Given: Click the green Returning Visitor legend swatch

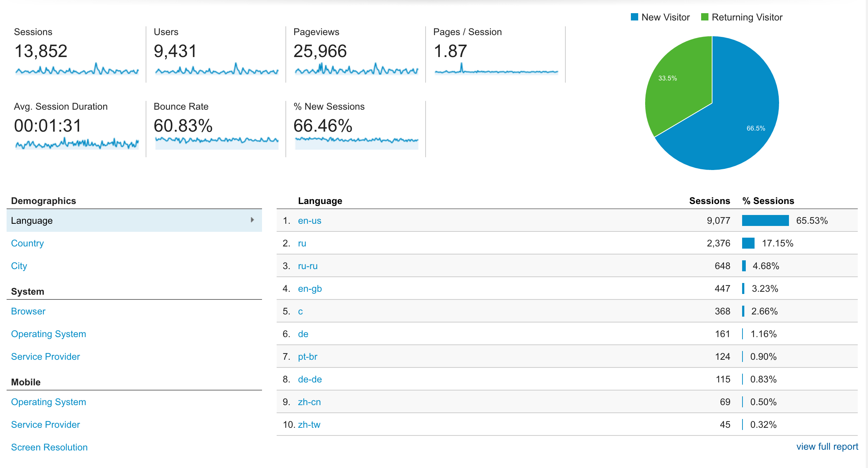Looking at the screenshot, I should [704, 17].
